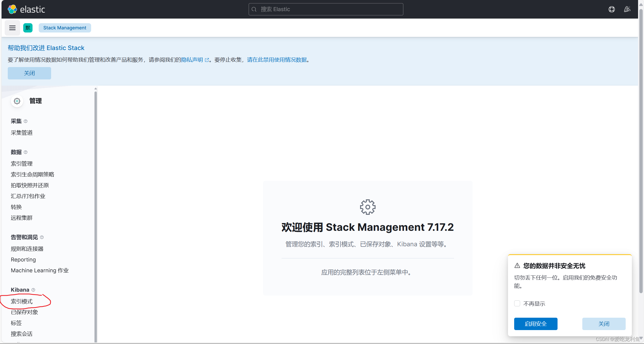This screenshot has width=644, height=344.
Task: Open 规则和连接器 in the sidebar
Action: click(27, 249)
